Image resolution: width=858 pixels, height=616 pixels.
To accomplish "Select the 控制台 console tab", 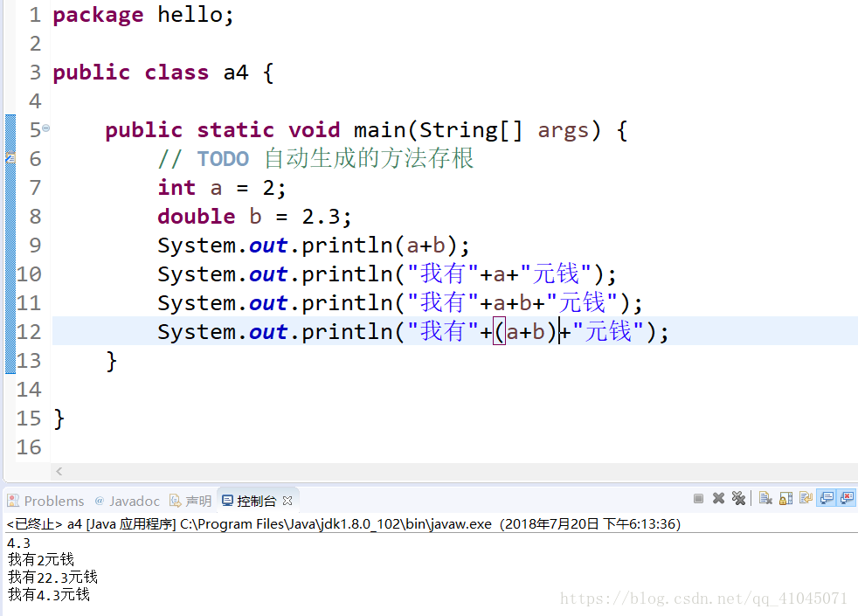I will (250, 501).
